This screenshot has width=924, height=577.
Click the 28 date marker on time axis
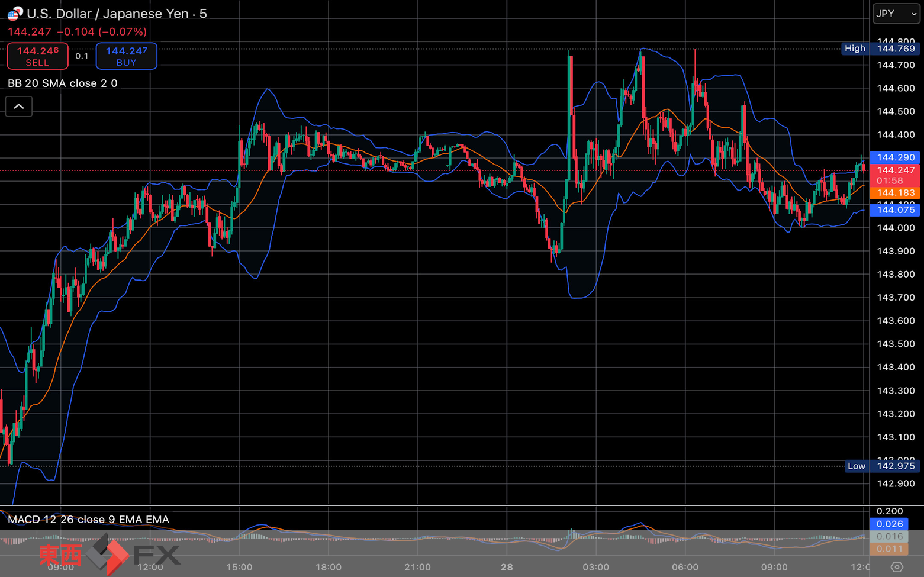click(507, 567)
